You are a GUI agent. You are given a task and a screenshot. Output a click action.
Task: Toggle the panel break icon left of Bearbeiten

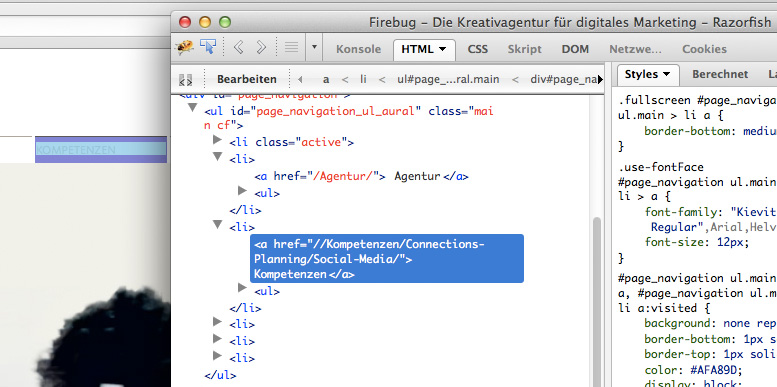[x=185, y=79]
